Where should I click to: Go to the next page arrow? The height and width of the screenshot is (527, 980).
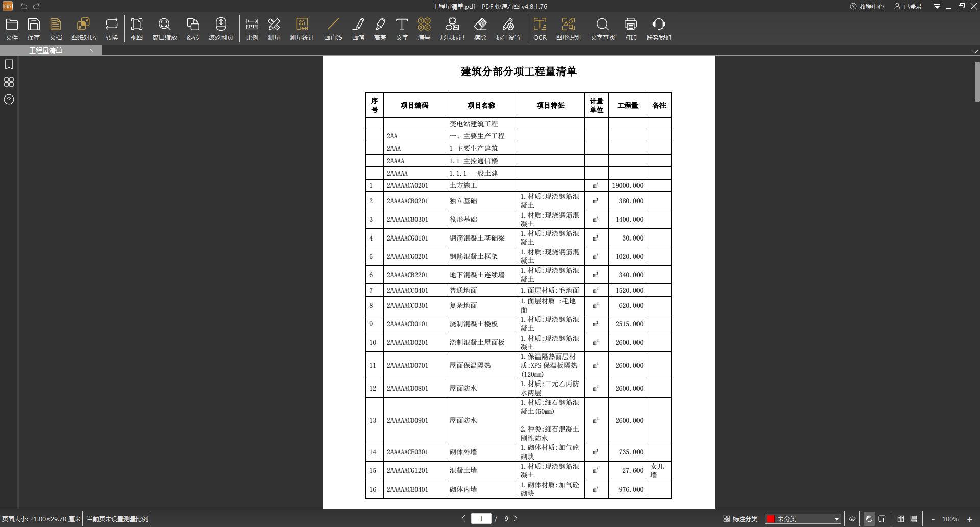click(x=516, y=518)
